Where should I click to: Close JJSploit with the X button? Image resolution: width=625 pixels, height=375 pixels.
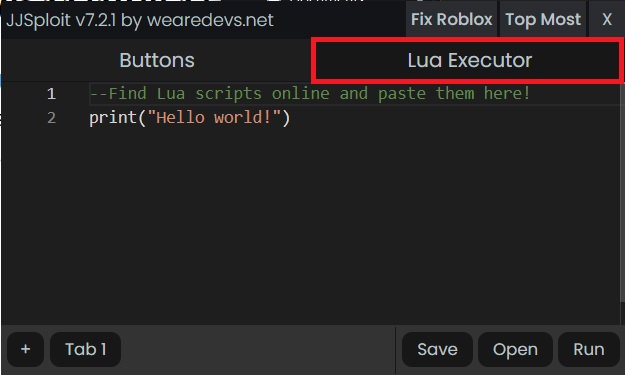pos(607,19)
